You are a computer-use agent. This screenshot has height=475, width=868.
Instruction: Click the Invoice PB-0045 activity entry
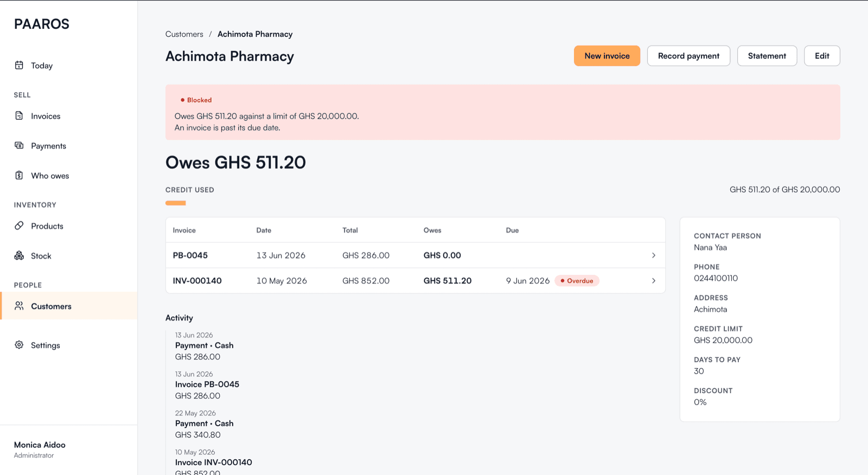point(207,384)
